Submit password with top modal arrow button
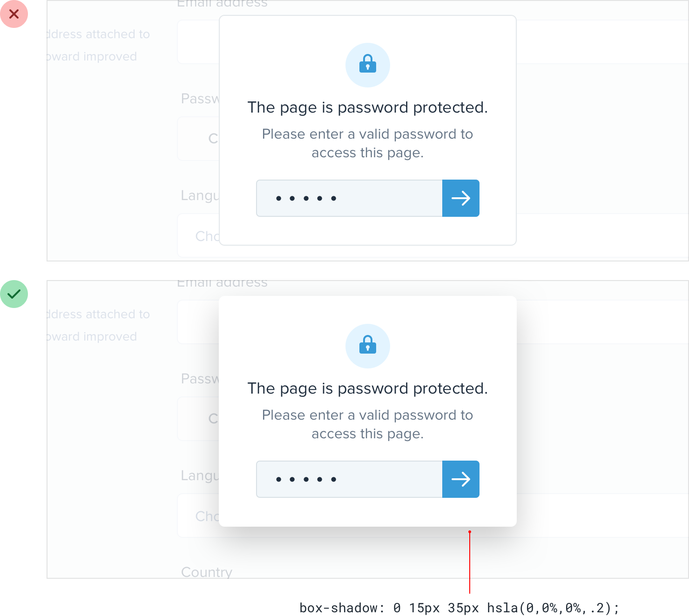689x616 pixels. pos(461,198)
